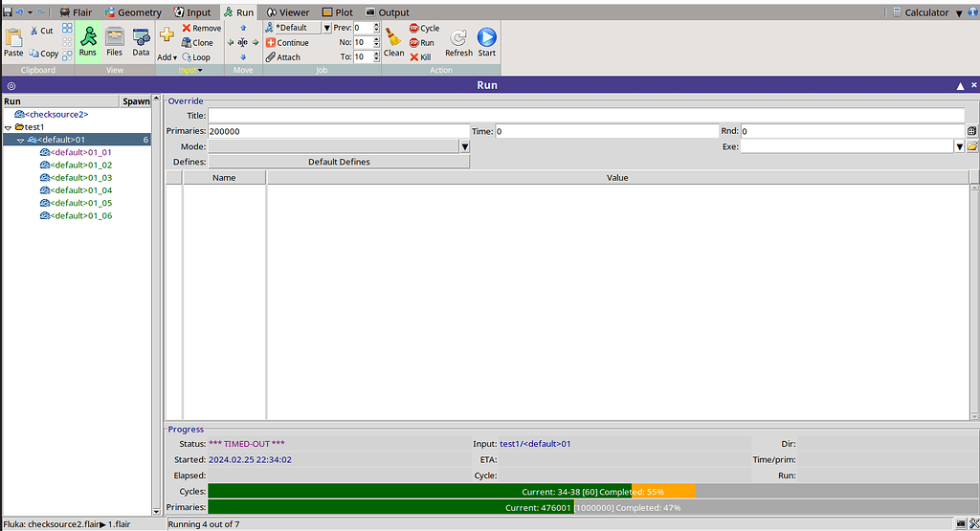Click the Undo arrow icon
Screen dimensions: 980x531
pos(19,11)
